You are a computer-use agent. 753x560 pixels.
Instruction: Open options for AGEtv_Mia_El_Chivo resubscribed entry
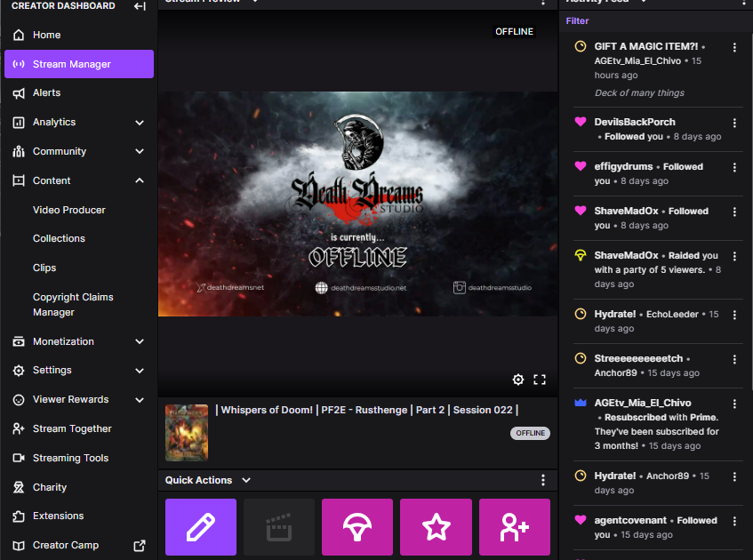(734, 404)
